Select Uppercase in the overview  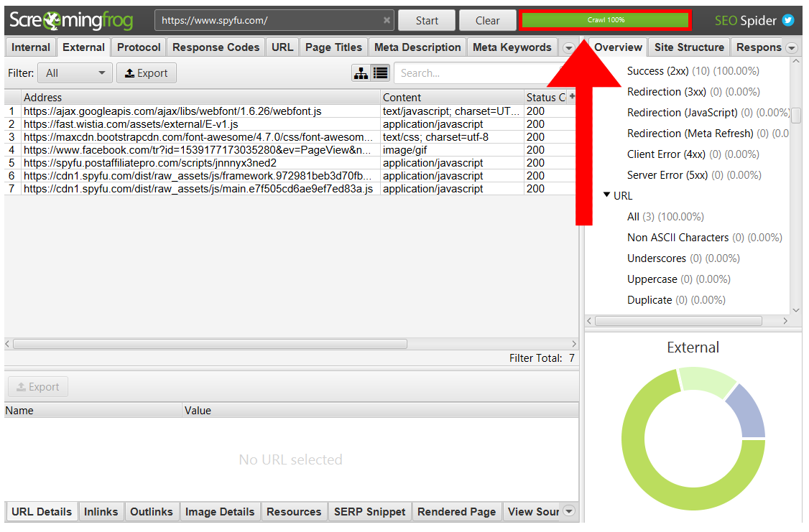[678, 279]
